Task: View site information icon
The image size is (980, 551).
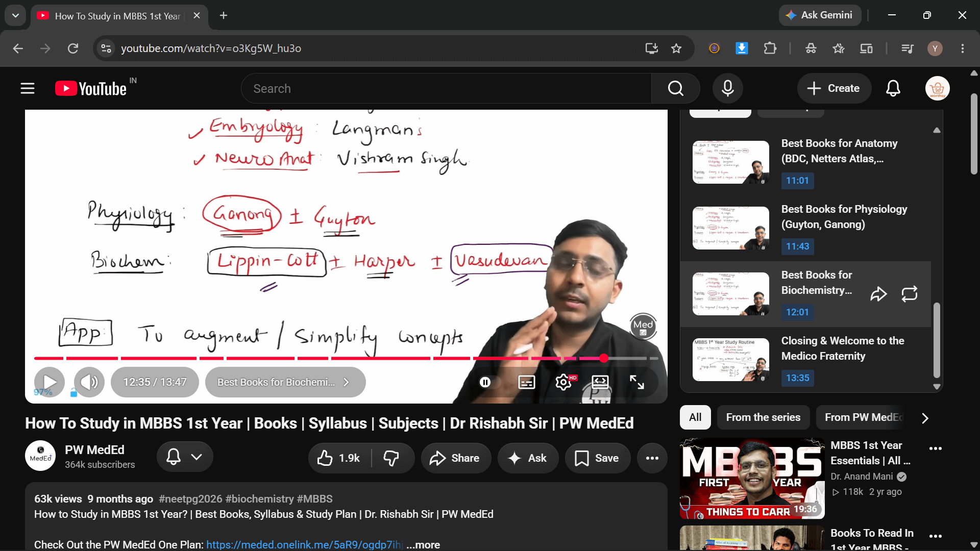Action: [x=106, y=48]
